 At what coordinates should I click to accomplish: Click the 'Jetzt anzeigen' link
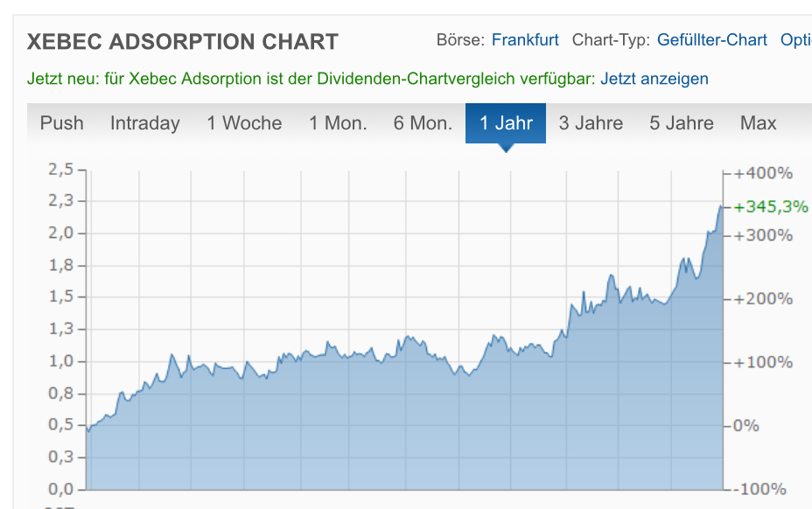[654, 79]
